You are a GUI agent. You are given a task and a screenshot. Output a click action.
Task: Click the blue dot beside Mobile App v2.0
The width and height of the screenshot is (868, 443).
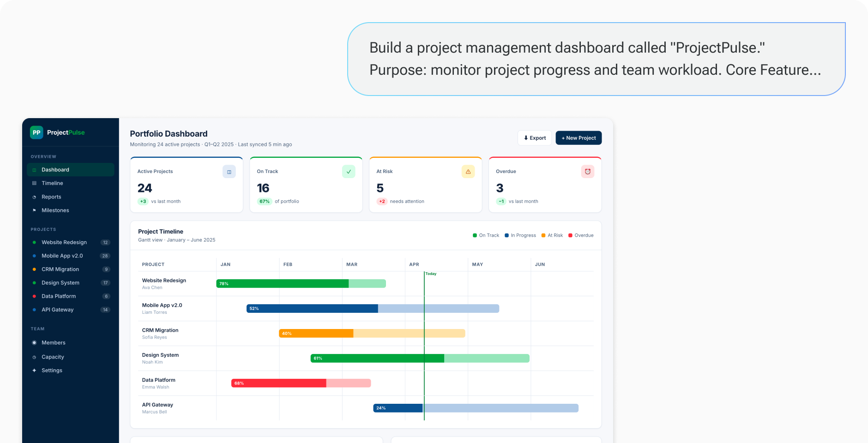pyautogui.click(x=34, y=256)
